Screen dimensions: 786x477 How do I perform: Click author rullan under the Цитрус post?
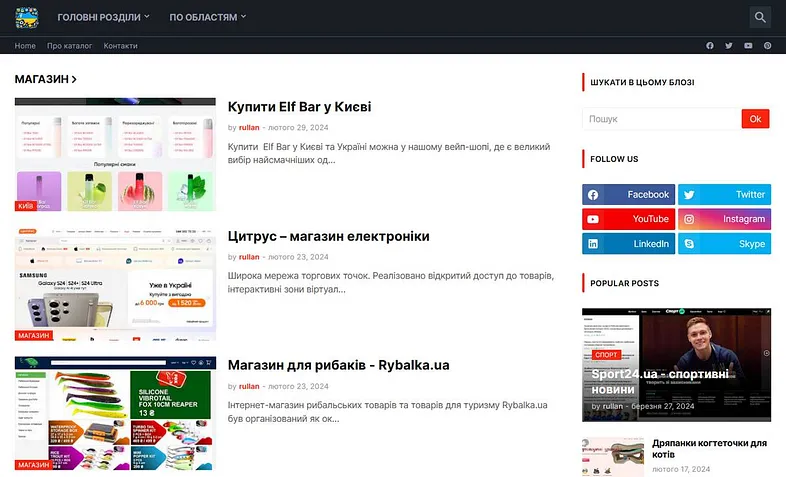(249, 257)
